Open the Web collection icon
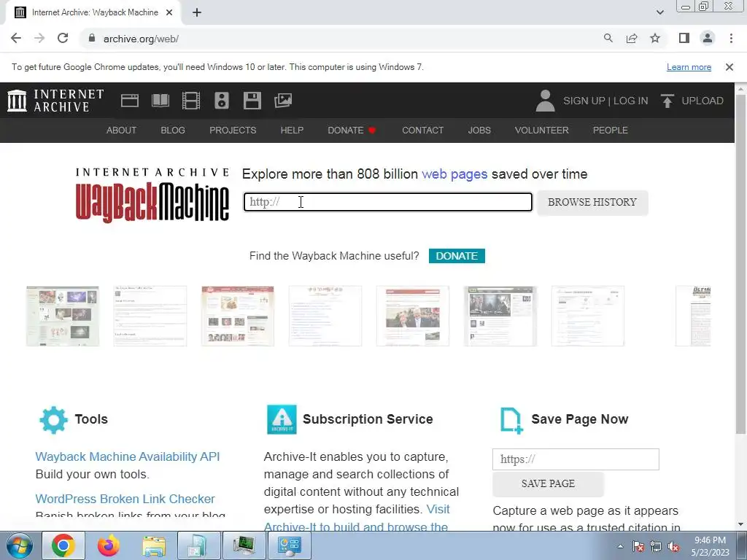 (130, 101)
